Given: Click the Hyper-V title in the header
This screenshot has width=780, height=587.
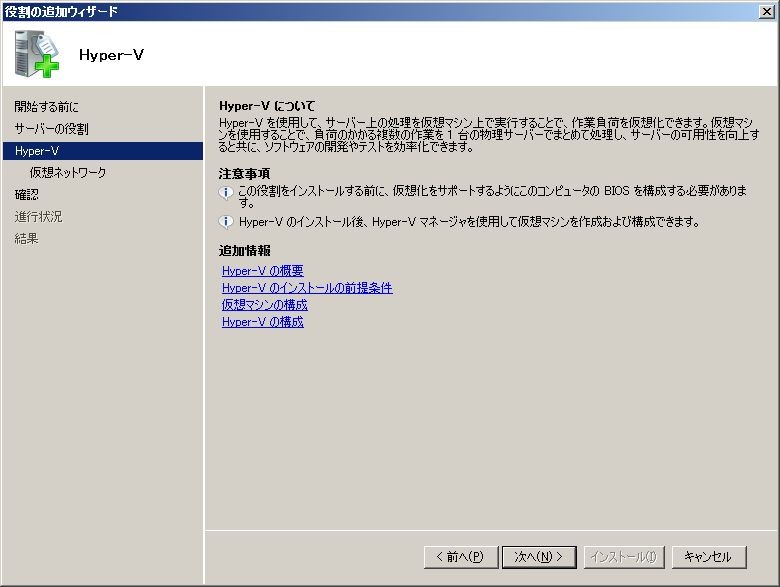Looking at the screenshot, I should [111, 55].
